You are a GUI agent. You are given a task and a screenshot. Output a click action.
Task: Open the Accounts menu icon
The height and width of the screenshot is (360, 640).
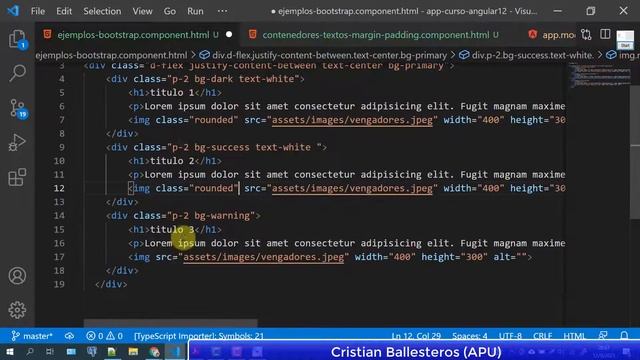pyautogui.click(x=17, y=276)
